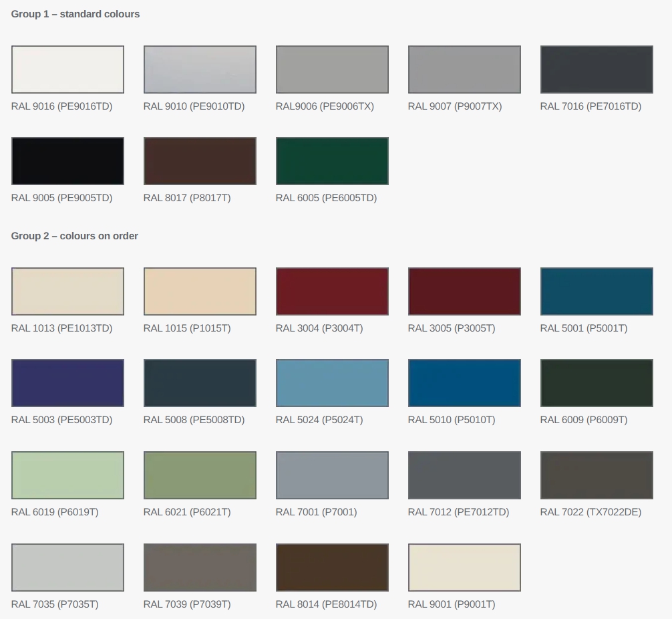Choose the RAL 9001 cream swatch
This screenshot has height=619, width=672.
464,568
